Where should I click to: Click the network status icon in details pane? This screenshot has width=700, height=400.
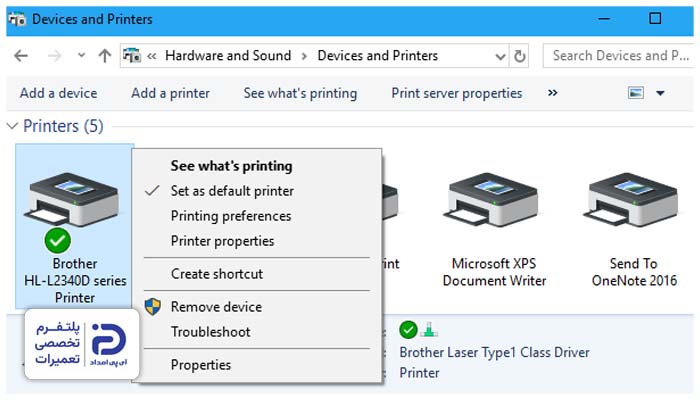pyautogui.click(x=429, y=330)
